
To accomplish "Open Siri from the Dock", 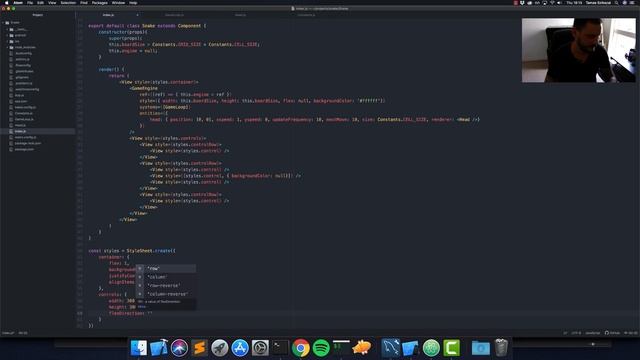I will 179,348.
